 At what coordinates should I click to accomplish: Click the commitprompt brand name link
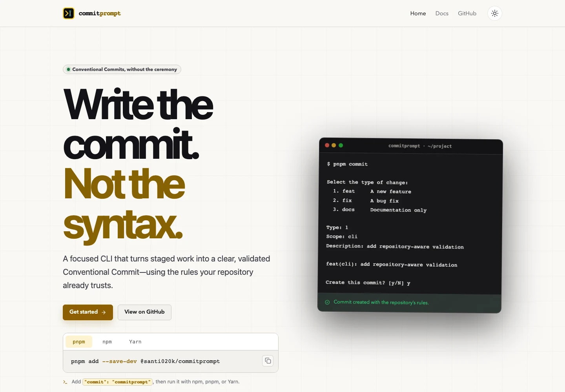100,13
